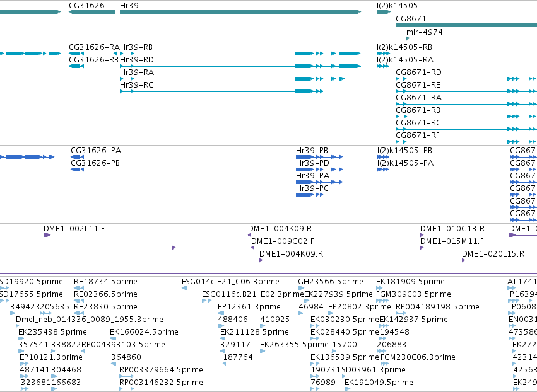The width and height of the screenshot is (537, 392).
Task: Click the GH23566.5prime EST
Action: [x=331, y=282]
